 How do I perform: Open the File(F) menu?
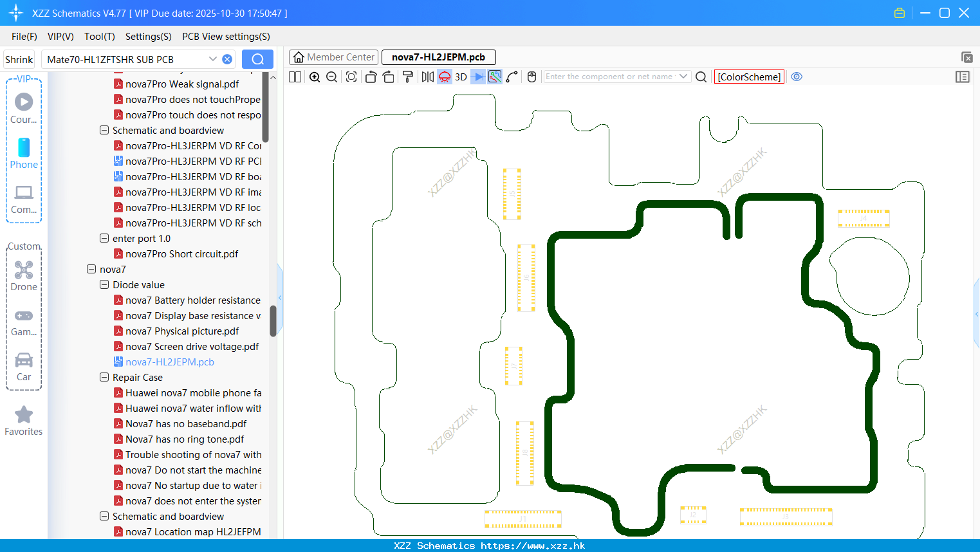coord(24,37)
